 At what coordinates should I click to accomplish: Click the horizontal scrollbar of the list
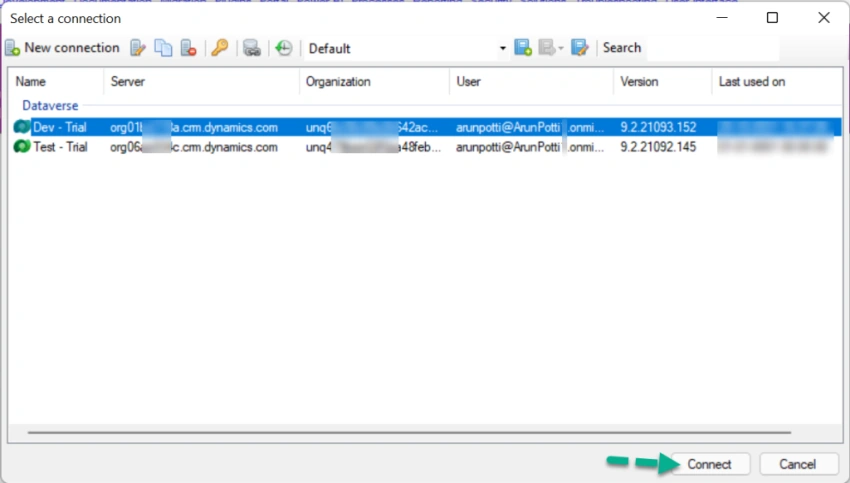click(x=409, y=433)
